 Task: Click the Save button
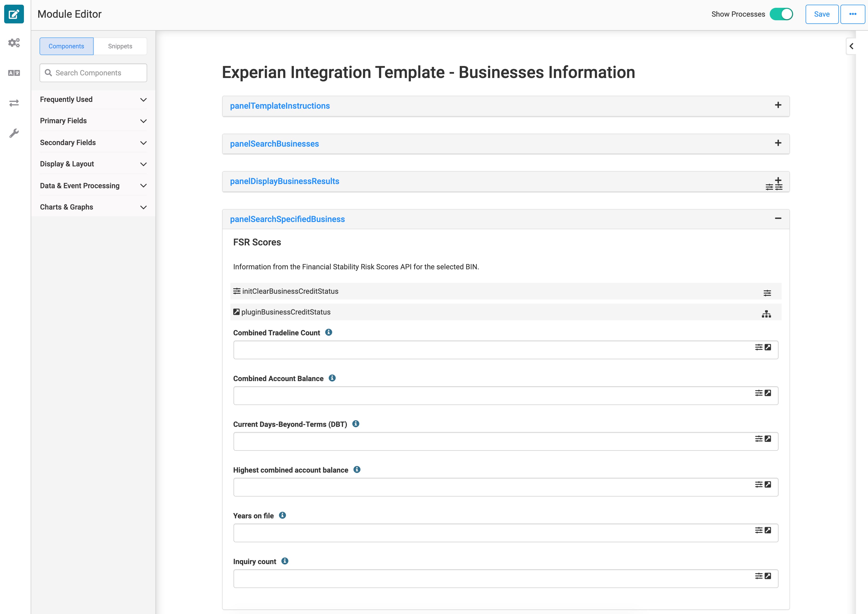pos(821,14)
